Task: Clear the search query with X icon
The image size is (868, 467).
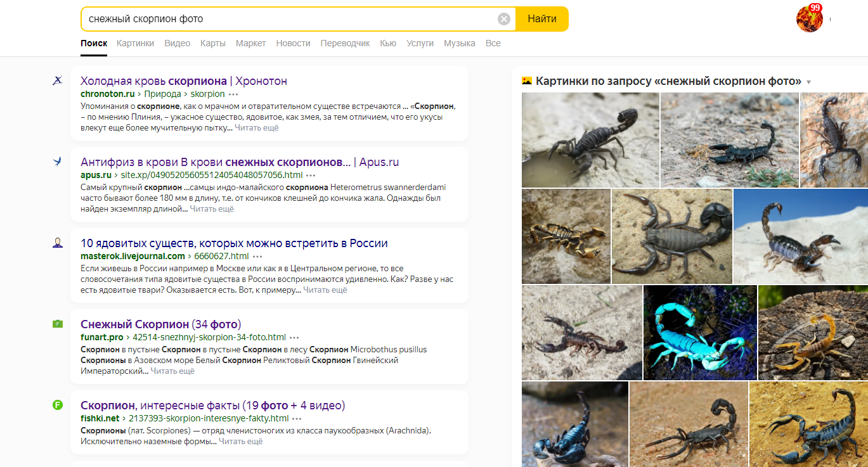Action: point(504,19)
